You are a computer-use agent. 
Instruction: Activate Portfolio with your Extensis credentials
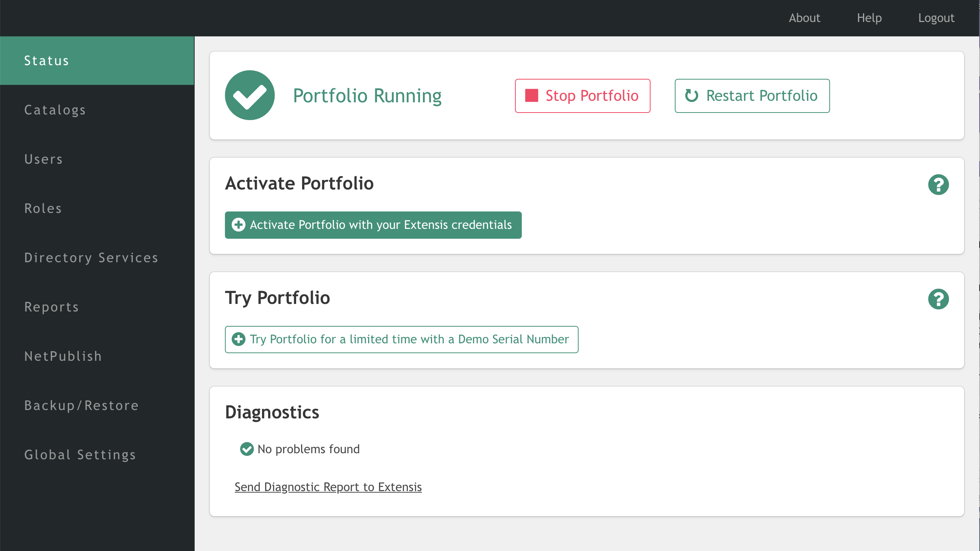(373, 225)
